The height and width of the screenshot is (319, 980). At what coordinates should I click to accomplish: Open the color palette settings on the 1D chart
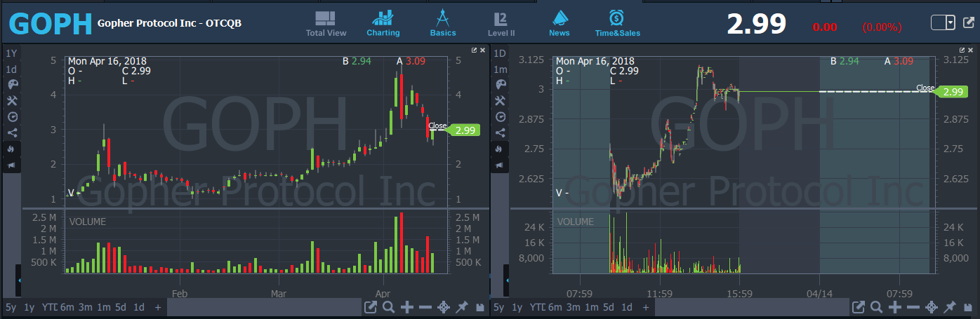click(500, 84)
